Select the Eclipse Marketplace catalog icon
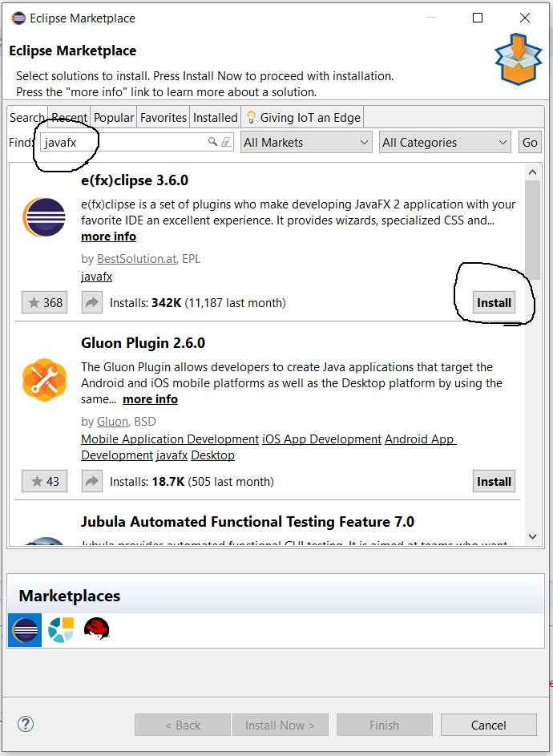 pyautogui.click(x=25, y=629)
